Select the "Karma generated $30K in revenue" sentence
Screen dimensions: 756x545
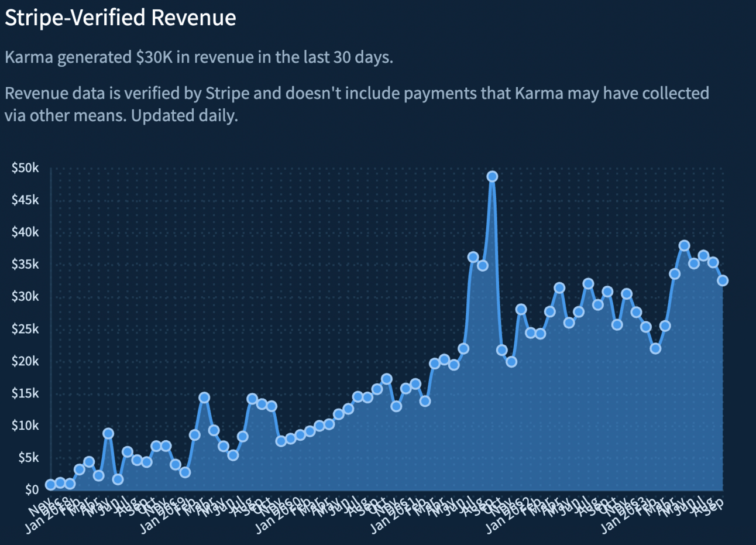pos(199,57)
